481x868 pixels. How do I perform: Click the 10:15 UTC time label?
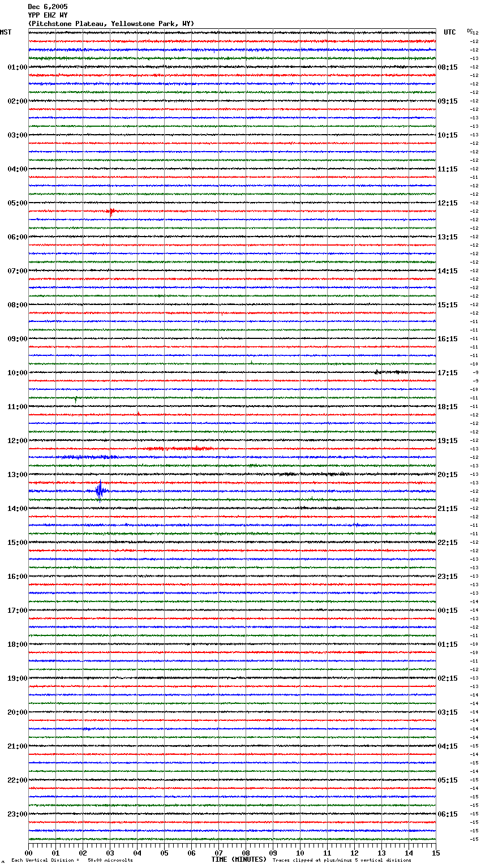448,135
